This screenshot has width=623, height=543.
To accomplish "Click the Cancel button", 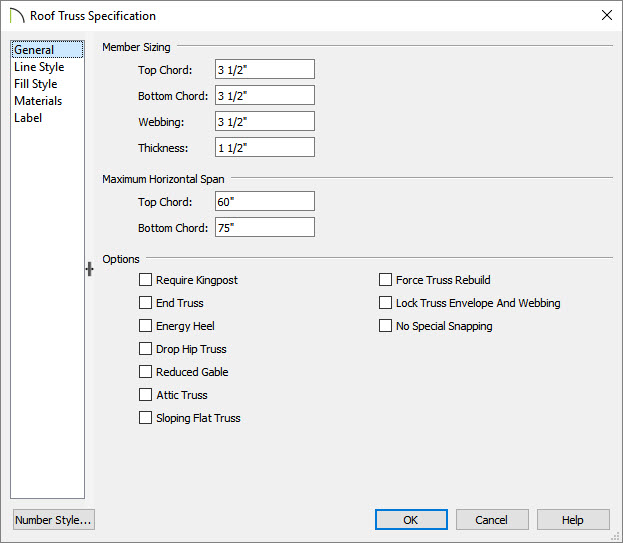I will (x=492, y=520).
